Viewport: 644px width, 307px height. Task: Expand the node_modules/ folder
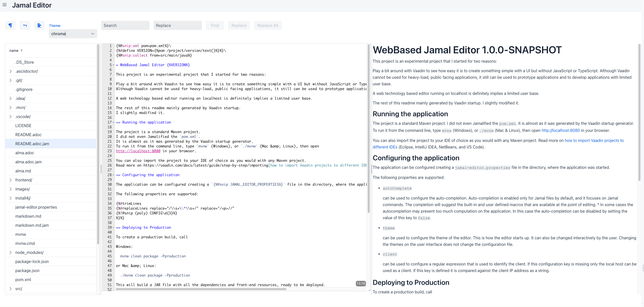coord(11,252)
